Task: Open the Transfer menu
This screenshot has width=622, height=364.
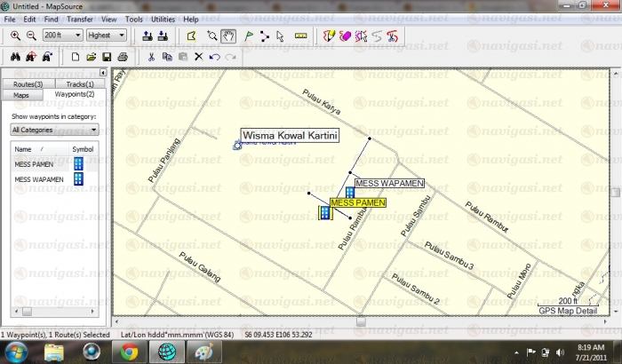Action: [x=81, y=19]
